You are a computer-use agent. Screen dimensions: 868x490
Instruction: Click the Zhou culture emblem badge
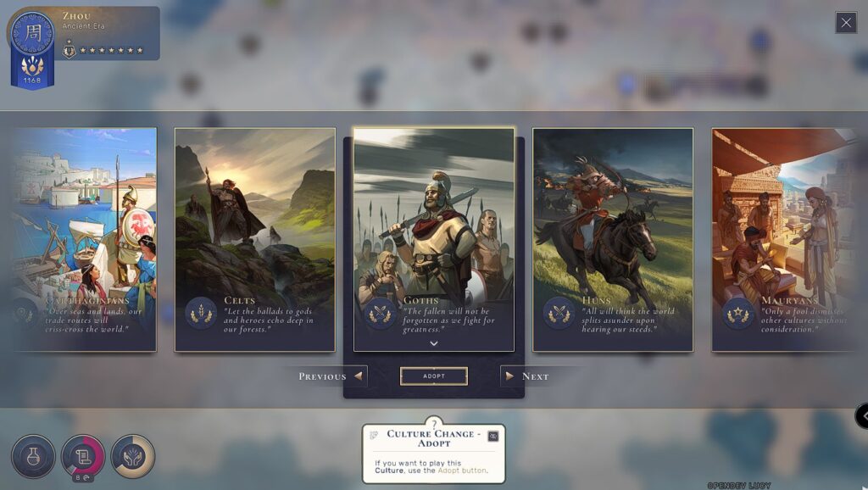(x=33, y=33)
